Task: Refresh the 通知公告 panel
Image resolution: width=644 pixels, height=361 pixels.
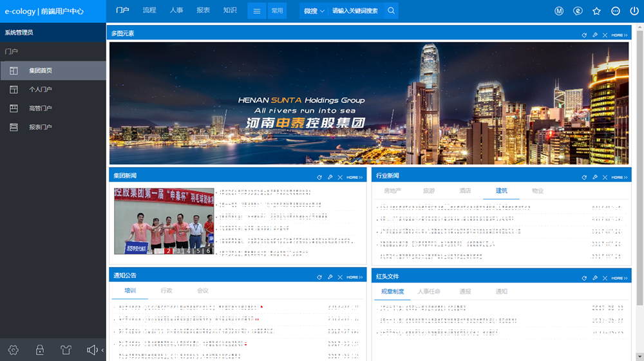Action: (319, 277)
